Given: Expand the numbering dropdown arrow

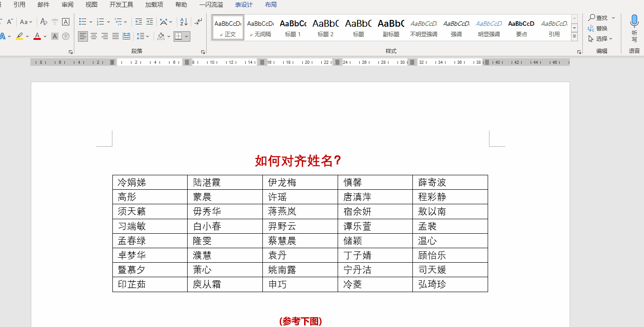Looking at the screenshot, I should 108,22.
